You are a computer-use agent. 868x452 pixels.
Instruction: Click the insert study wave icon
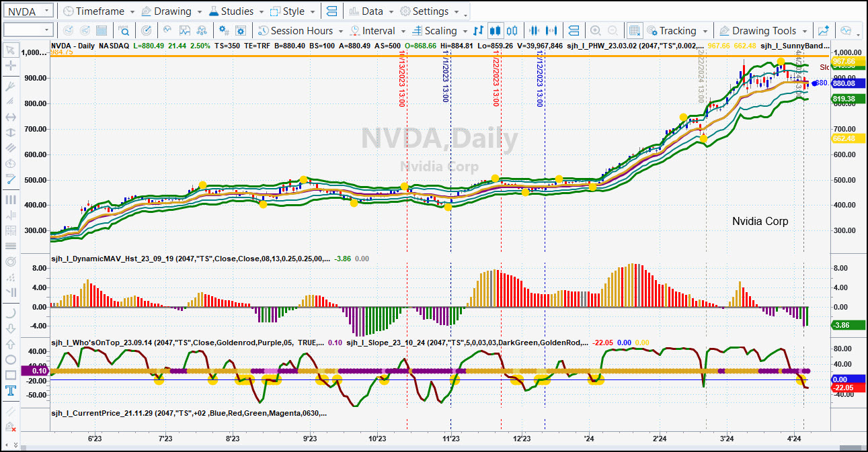(166, 31)
